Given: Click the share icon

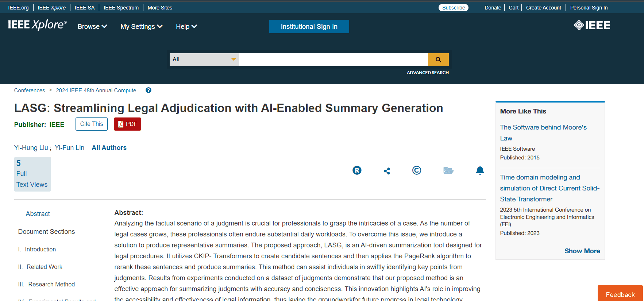Looking at the screenshot, I should (387, 171).
